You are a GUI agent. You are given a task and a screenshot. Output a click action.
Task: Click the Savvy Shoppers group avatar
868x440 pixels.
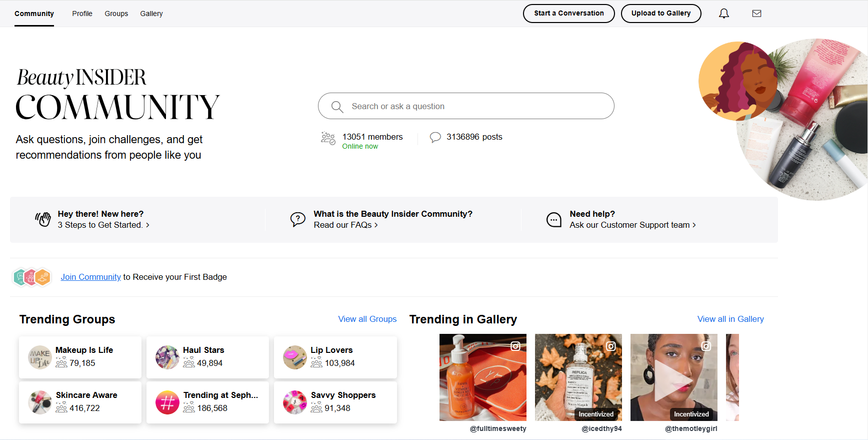295,402
